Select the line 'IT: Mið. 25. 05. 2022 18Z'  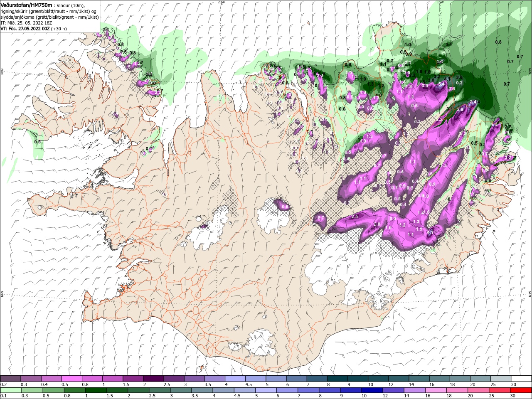point(26,23)
